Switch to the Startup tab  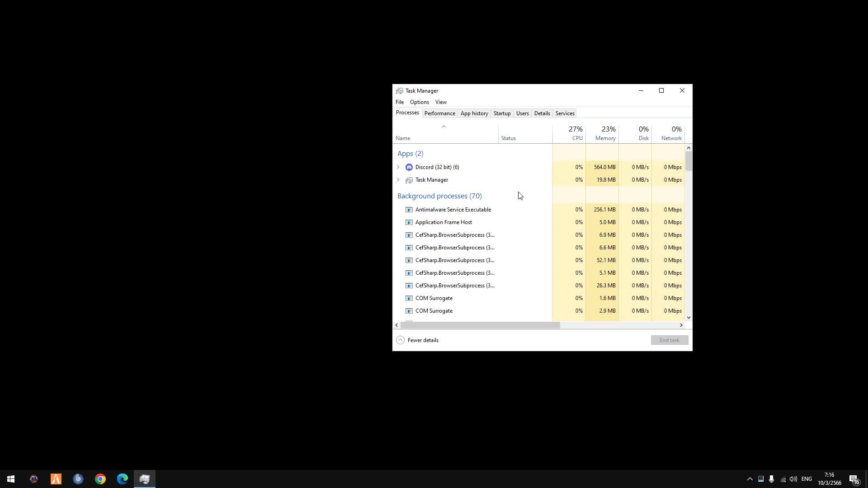[502, 113]
